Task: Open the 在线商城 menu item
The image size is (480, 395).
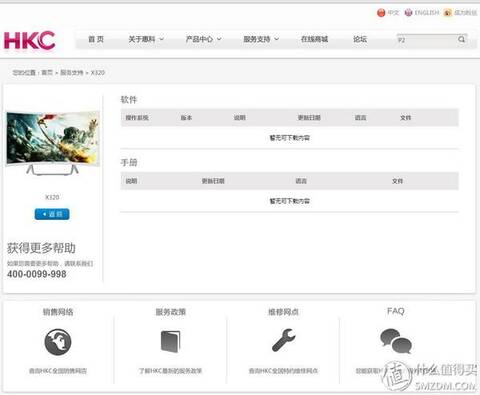Action: coord(315,39)
